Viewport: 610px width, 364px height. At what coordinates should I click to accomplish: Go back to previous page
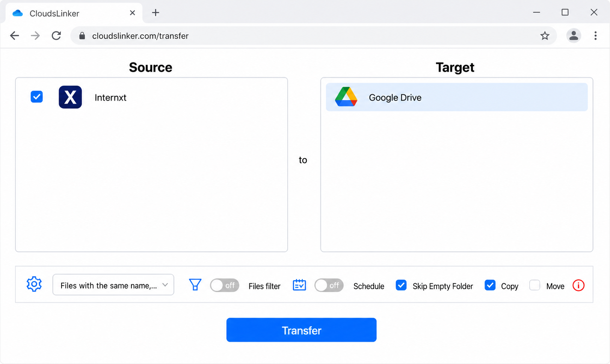pyautogui.click(x=15, y=36)
